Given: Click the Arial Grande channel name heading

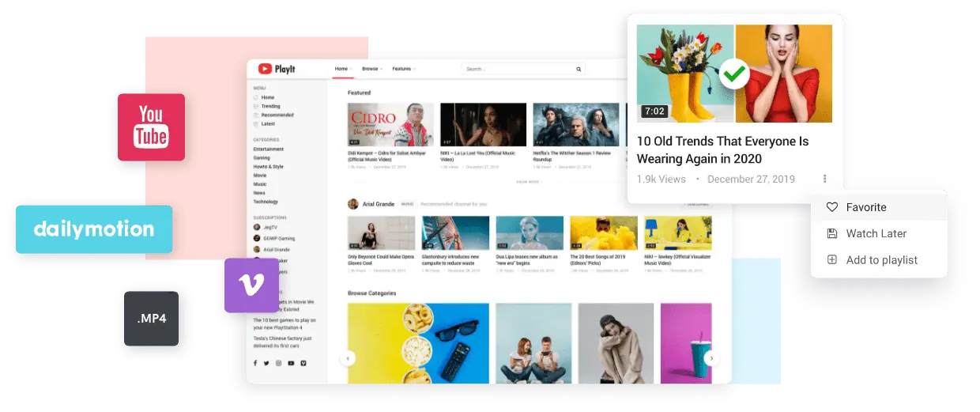Looking at the screenshot, I should tap(379, 204).
